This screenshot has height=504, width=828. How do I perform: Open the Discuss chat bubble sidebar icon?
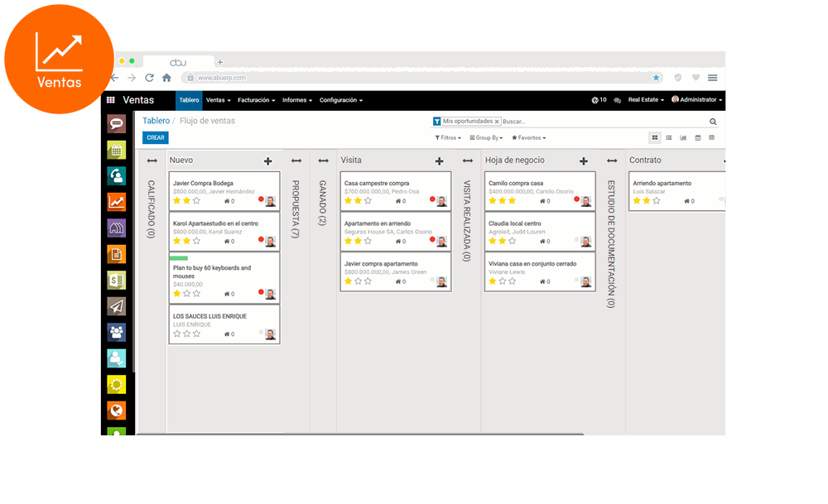(117, 124)
